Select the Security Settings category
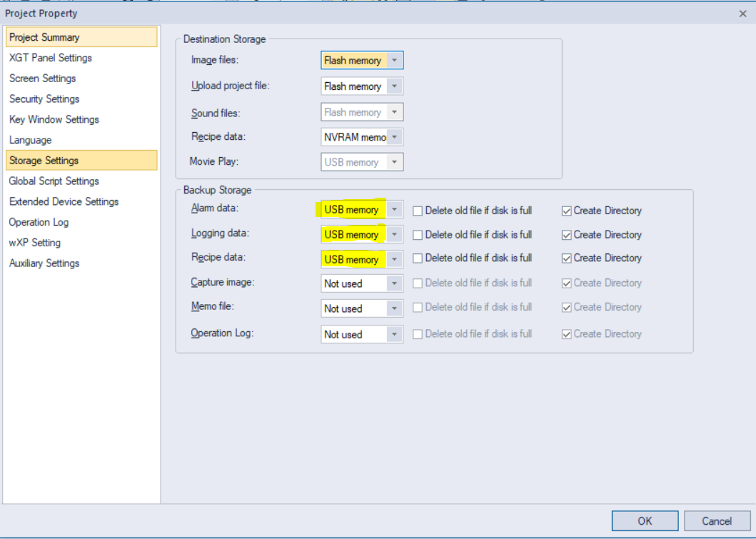Screen dimensions: 756x539 [x=44, y=99]
